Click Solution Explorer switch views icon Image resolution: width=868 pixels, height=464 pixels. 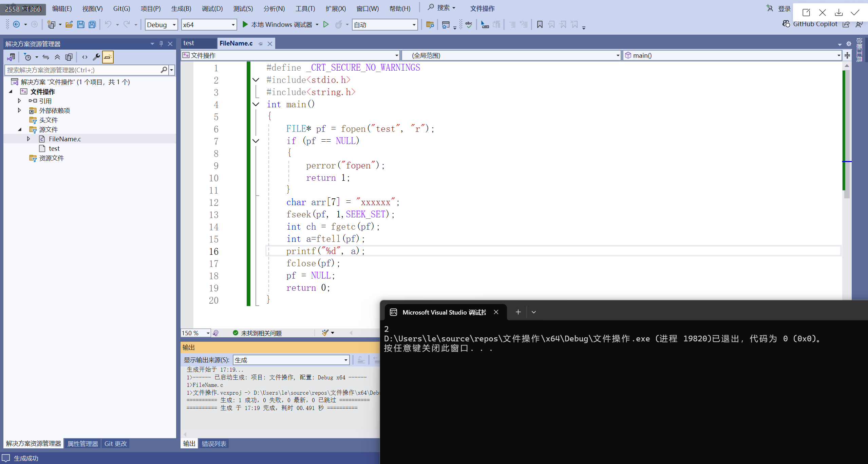point(11,57)
